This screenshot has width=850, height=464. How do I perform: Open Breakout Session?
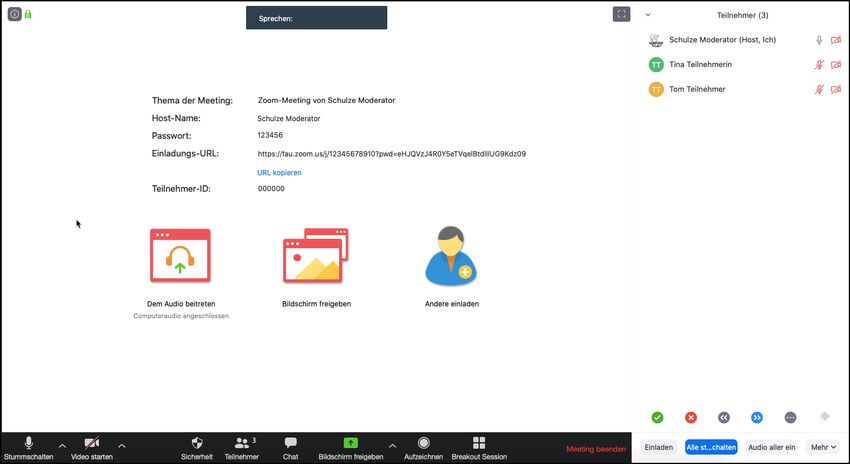(x=479, y=443)
